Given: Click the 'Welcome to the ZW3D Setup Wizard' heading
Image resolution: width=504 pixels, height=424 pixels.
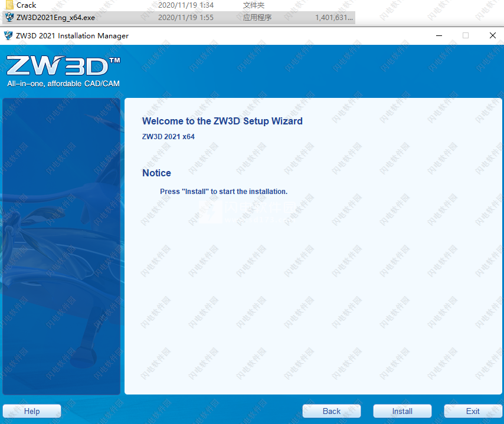Looking at the screenshot, I should click(222, 121).
